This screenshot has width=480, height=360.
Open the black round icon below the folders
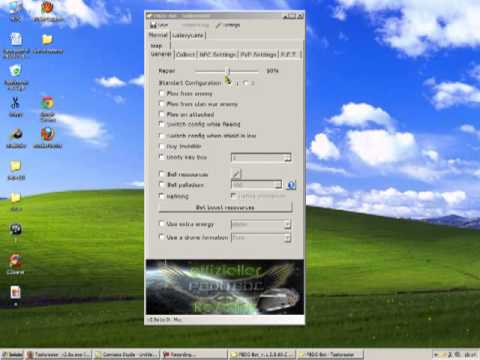tap(16, 229)
